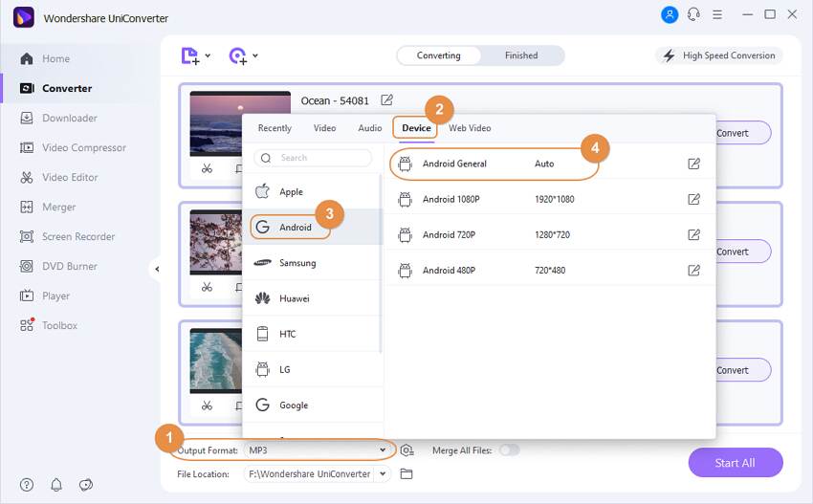Switch to the Audio format tab
This screenshot has height=504, width=813.
tap(370, 128)
